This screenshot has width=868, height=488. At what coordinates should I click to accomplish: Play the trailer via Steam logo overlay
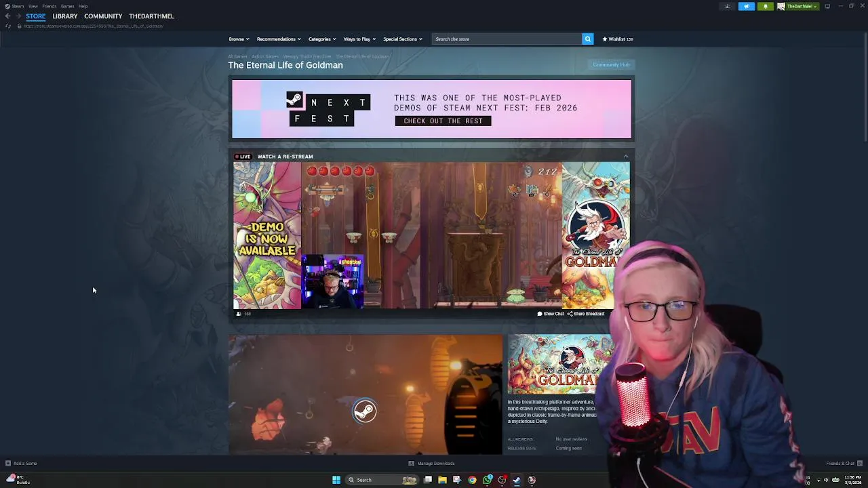tap(365, 411)
